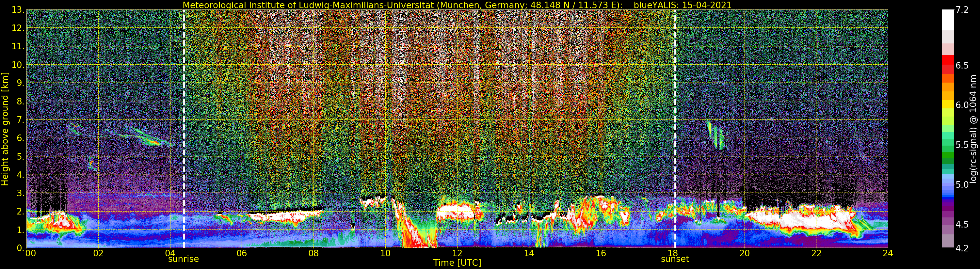This screenshot has width=980, height=269.
Task: Select the 'Height above ground [km]' axis label
Action: [x=5, y=129]
